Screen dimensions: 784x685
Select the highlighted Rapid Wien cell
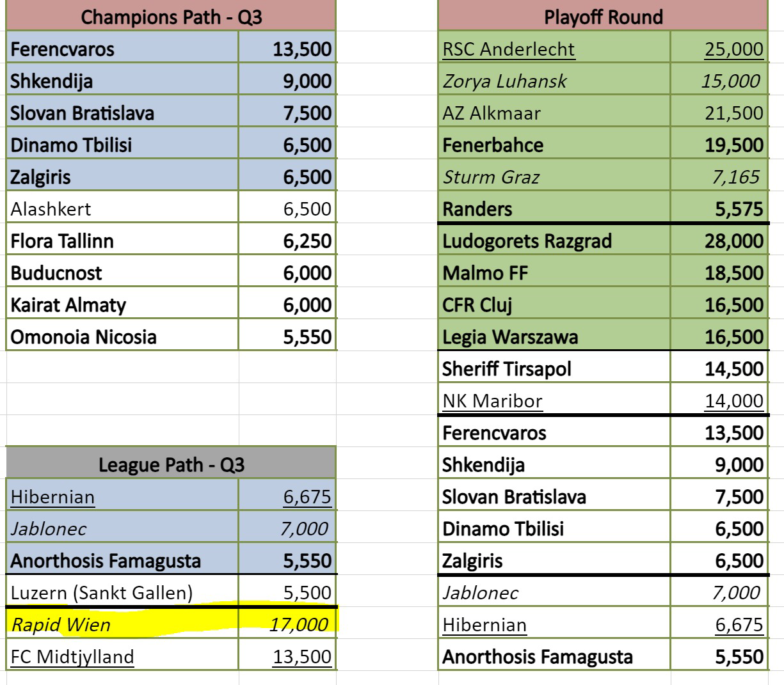click(x=122, y=623)
